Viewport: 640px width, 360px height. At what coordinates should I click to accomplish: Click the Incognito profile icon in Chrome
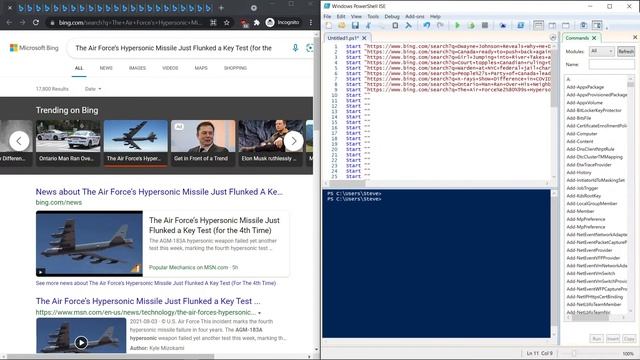[282, 22]
